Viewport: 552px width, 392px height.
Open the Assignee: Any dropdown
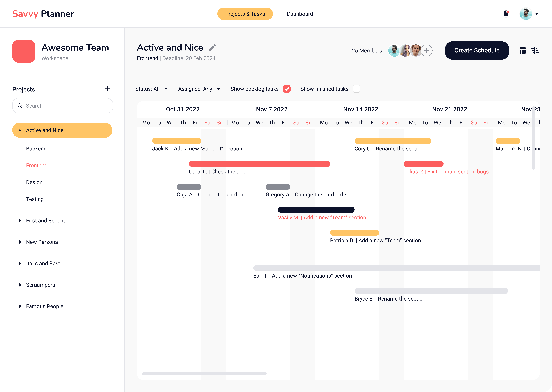[x=199, y=89]
